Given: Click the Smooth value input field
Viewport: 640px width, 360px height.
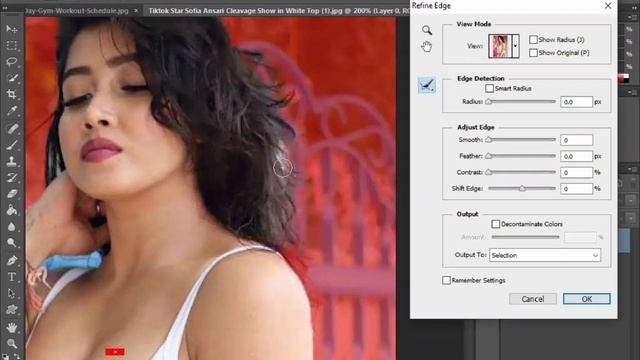Looking at the screenshot, I should (576, 140).
